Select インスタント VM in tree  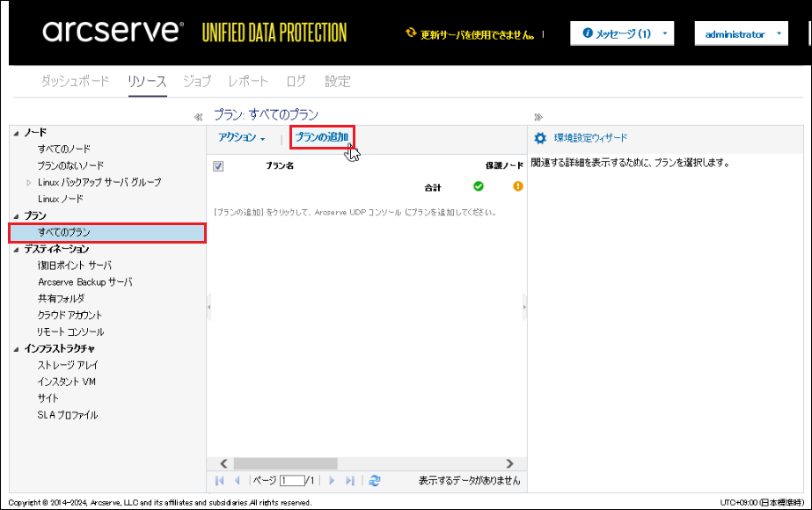click(67, 382)
